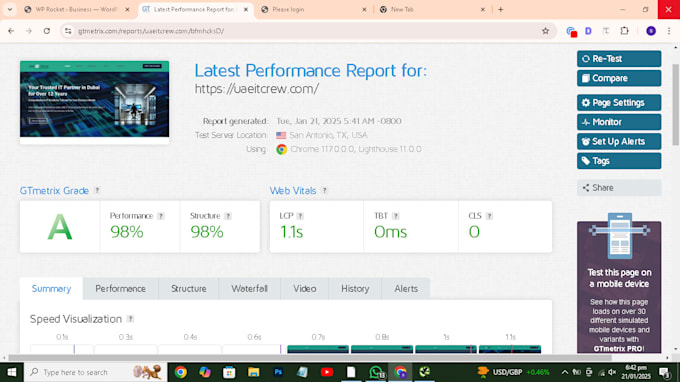Bookmark this page with the star icon
This screenshot has height=382, width=680.
click(546, 31)
